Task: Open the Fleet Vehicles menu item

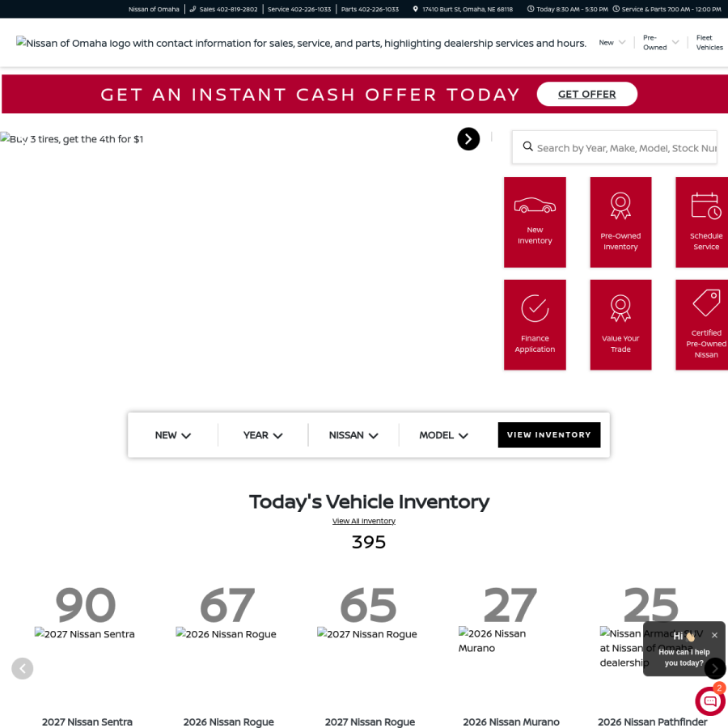Action: coord(709,43)
